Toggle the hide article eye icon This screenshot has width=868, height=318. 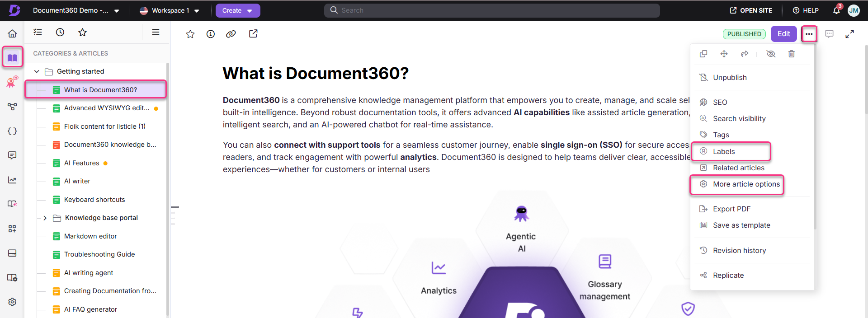(771, 54)
